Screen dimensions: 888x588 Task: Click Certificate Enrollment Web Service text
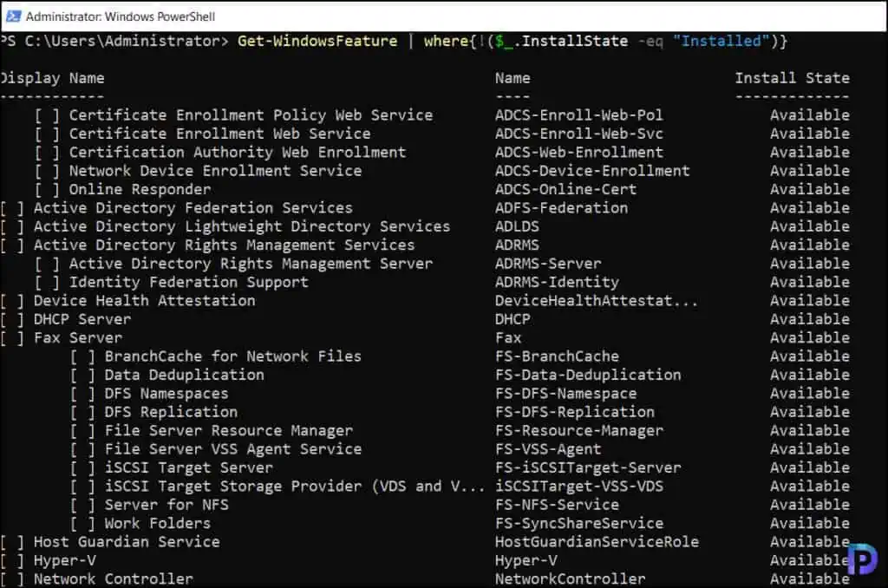coord(219,134)
